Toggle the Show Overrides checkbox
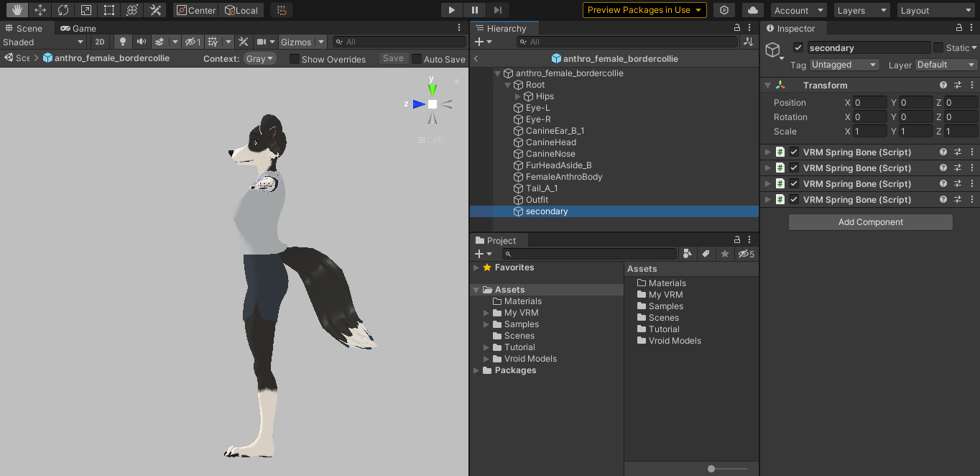This screenshot has width=980, height=476. point(295,59)
